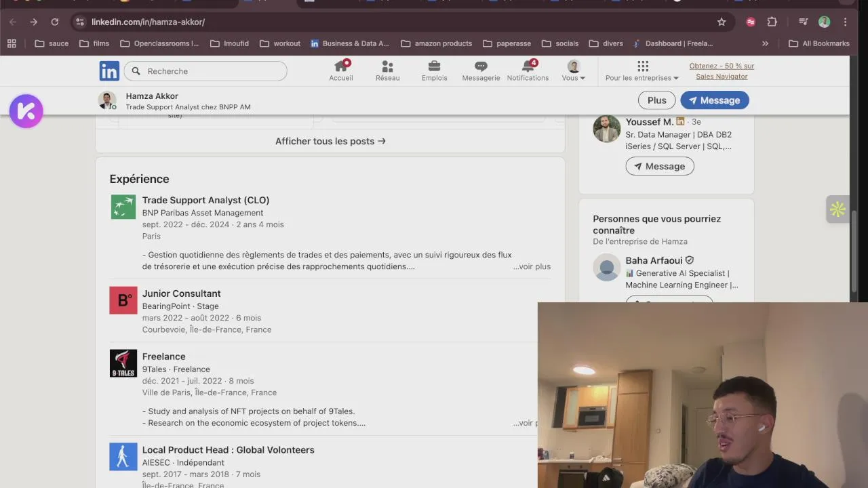
Task: Click the 9Tales company logo
Action: (x=123, y=363)
